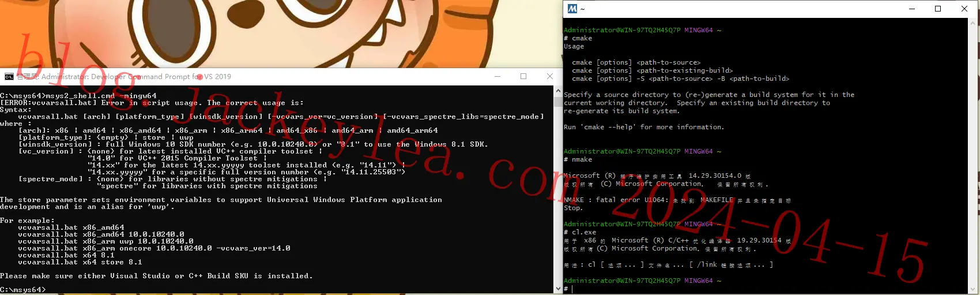Click the Command Prompt scrollbar down arrow
Image resolution: width=980 pixels, height=295 pixels.
pos(557,289)
